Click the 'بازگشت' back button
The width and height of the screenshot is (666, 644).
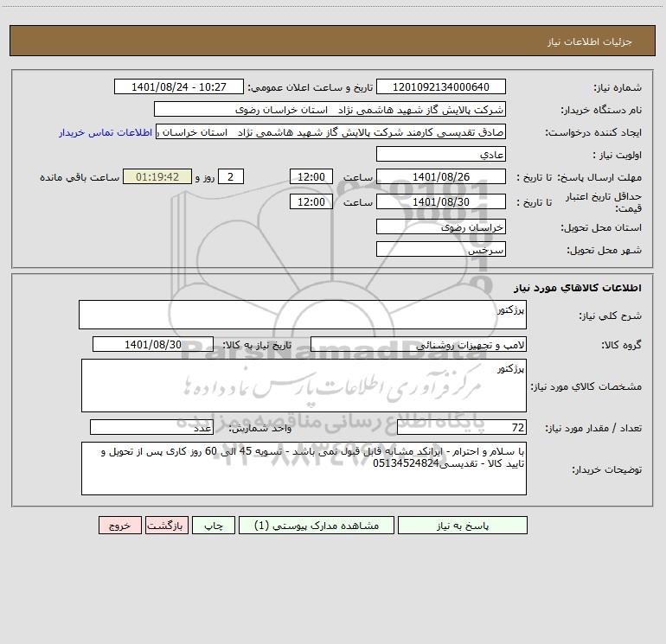coord(166,526)
